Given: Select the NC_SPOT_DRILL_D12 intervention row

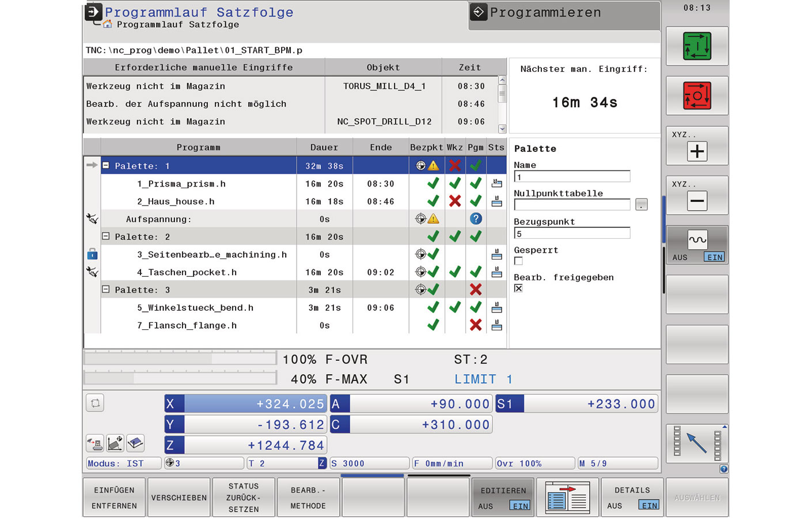Looking at the screenshot, I should (291, 122).
